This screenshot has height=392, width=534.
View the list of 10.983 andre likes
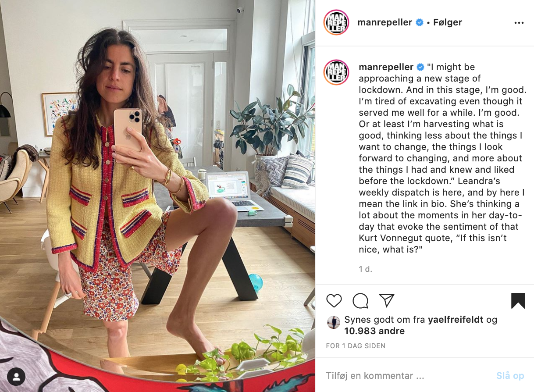pos(374,331)
